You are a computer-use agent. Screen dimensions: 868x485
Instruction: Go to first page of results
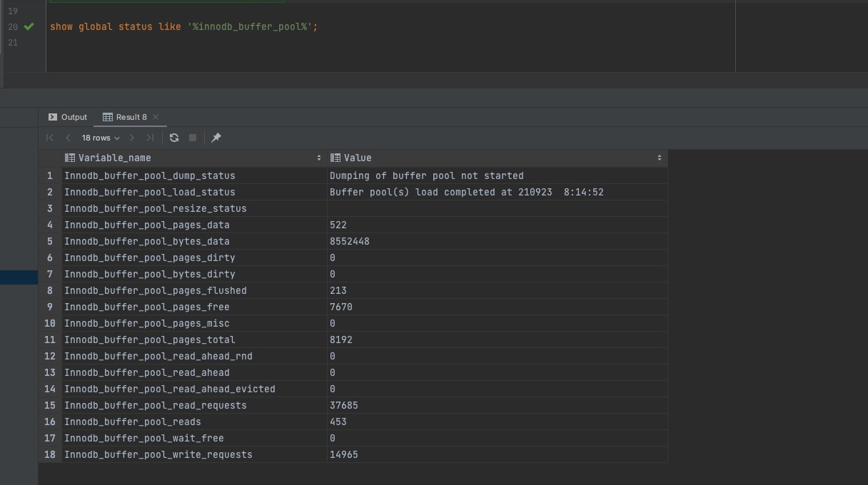pyautogui.click(x=50, y=138)
